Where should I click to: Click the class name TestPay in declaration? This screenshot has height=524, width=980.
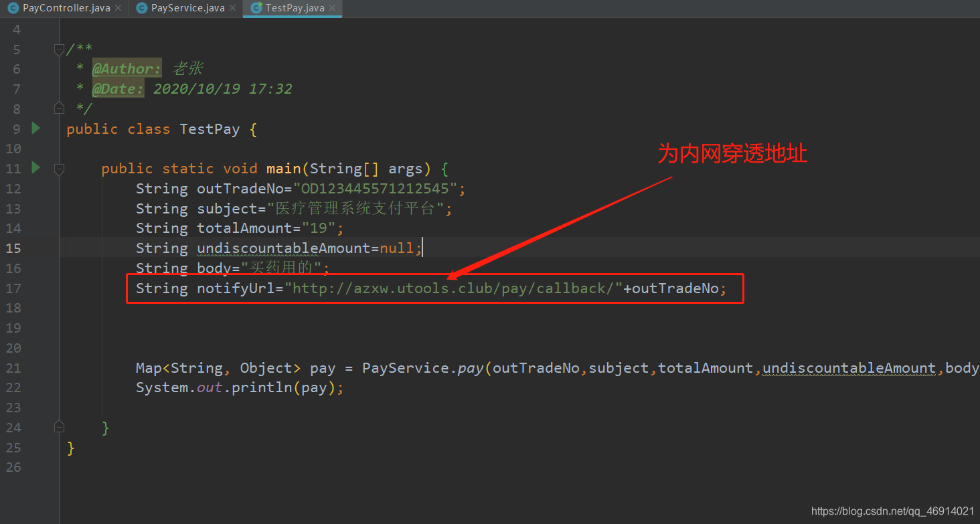click(210, 129)
